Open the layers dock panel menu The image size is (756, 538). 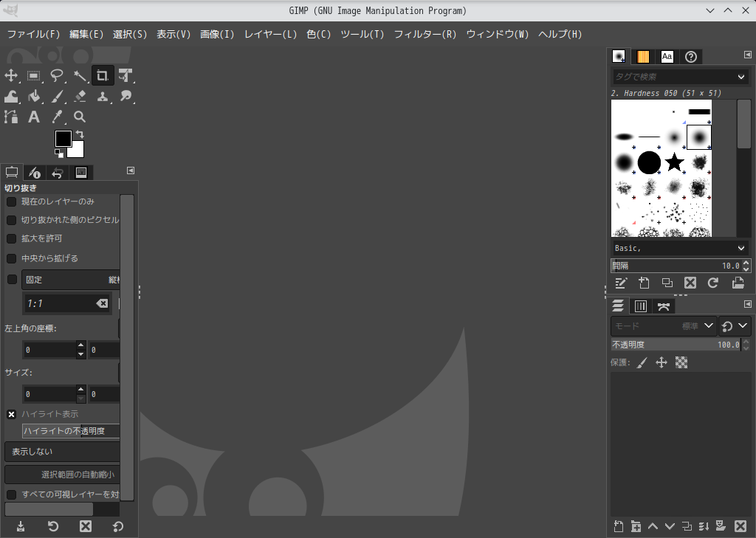(747, 304)
